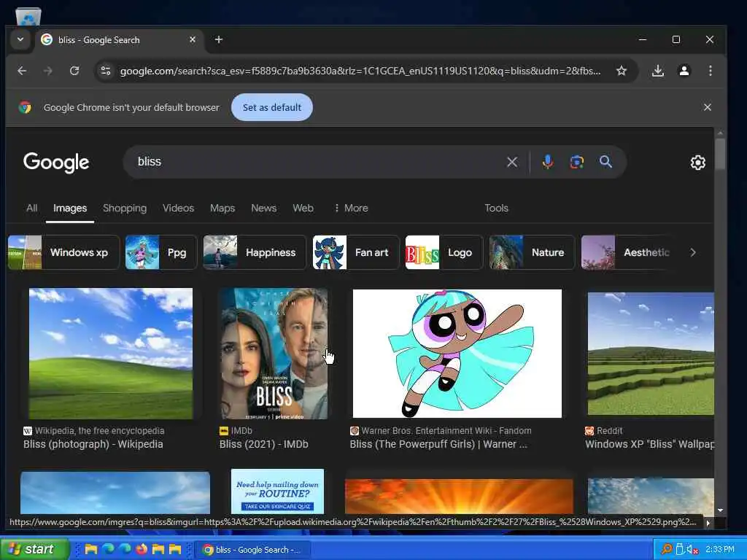Switch to the Web tab
This screenshot has height=560, width=747.
303,208
